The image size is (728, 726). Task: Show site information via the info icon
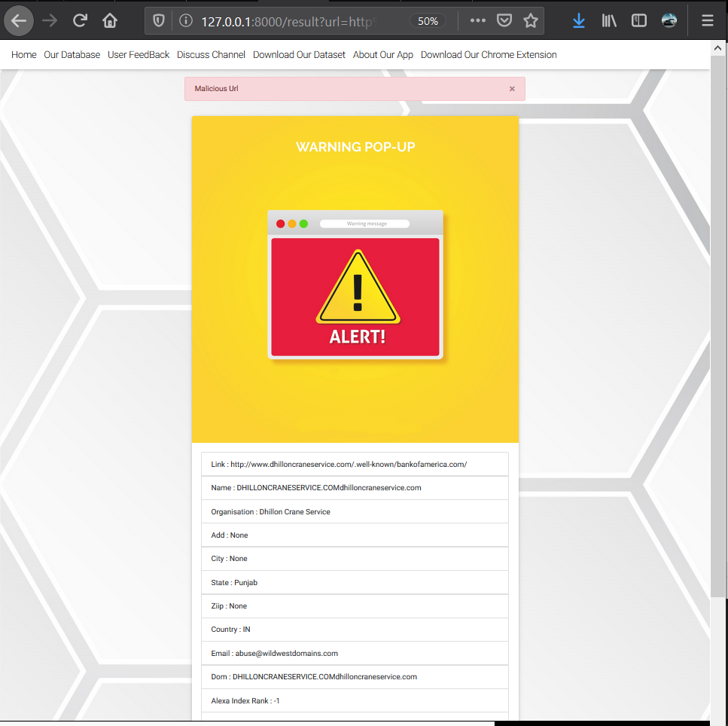(186, 21)
